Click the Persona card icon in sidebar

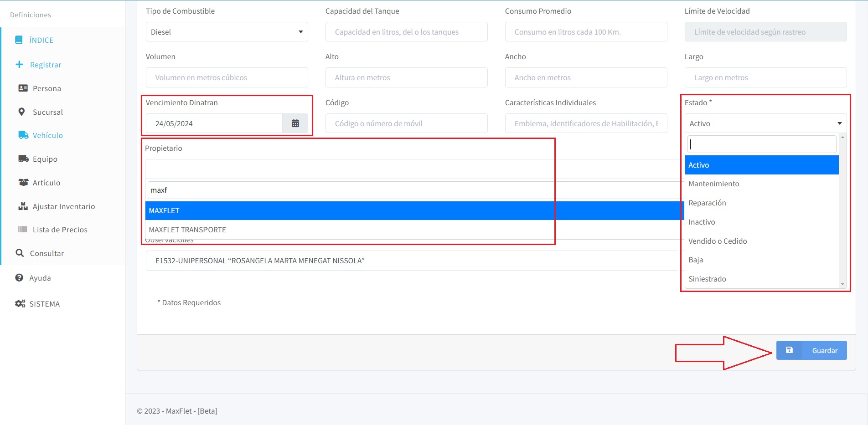(23, 88)
